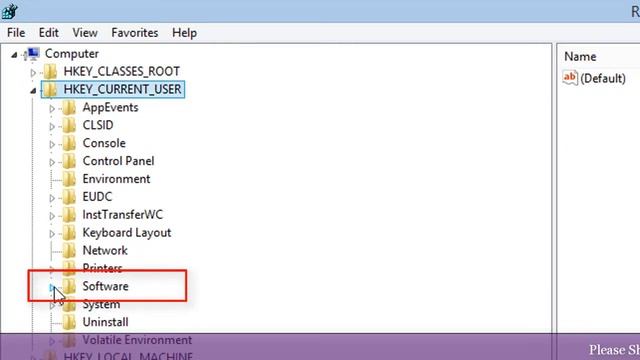Click the Software folder icon

coord(69,287)
